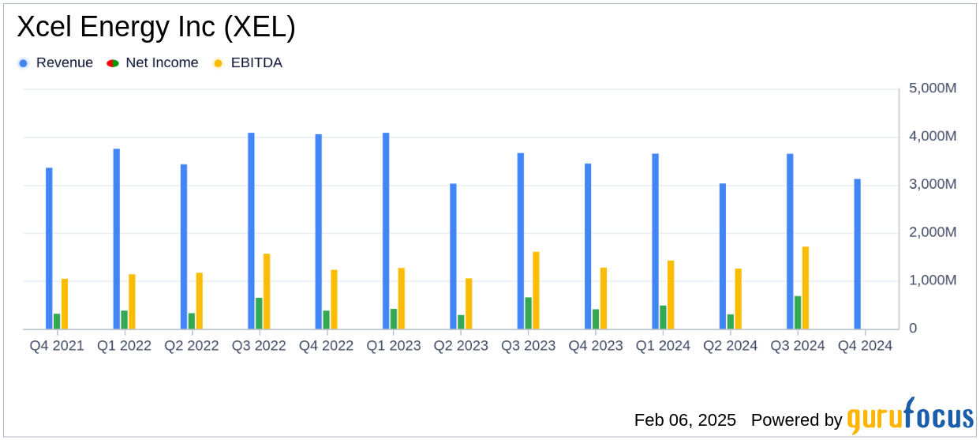Click the 1,000M y-axis value
Viewport: 980px width, 440px height.
(933, 280)
